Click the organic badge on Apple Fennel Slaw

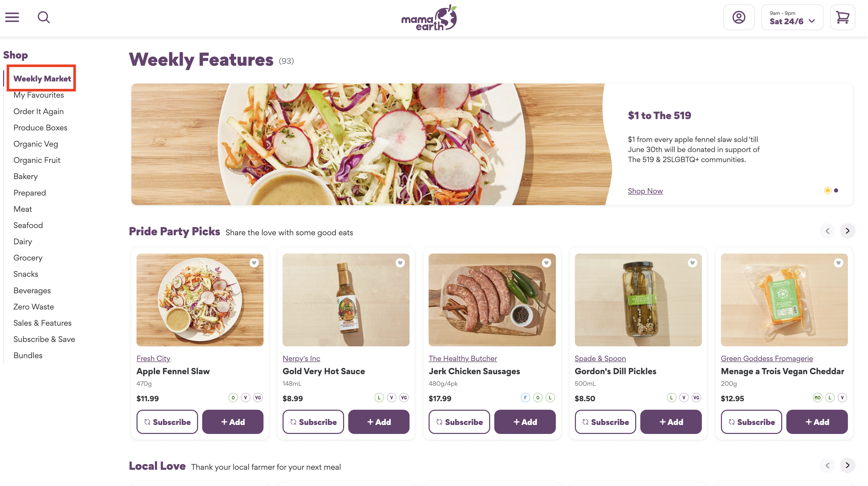tap(233, 398)
